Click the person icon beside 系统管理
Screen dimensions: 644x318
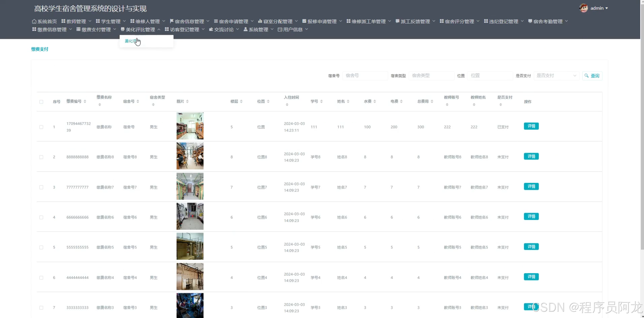tap(245, 29)
